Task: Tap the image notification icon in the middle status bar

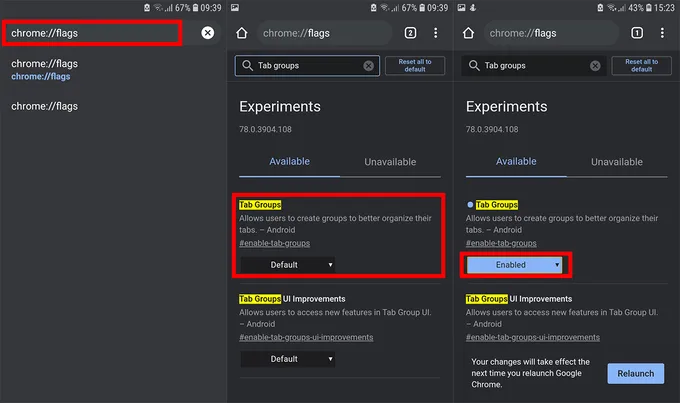Action: click(x=235, y=7)
